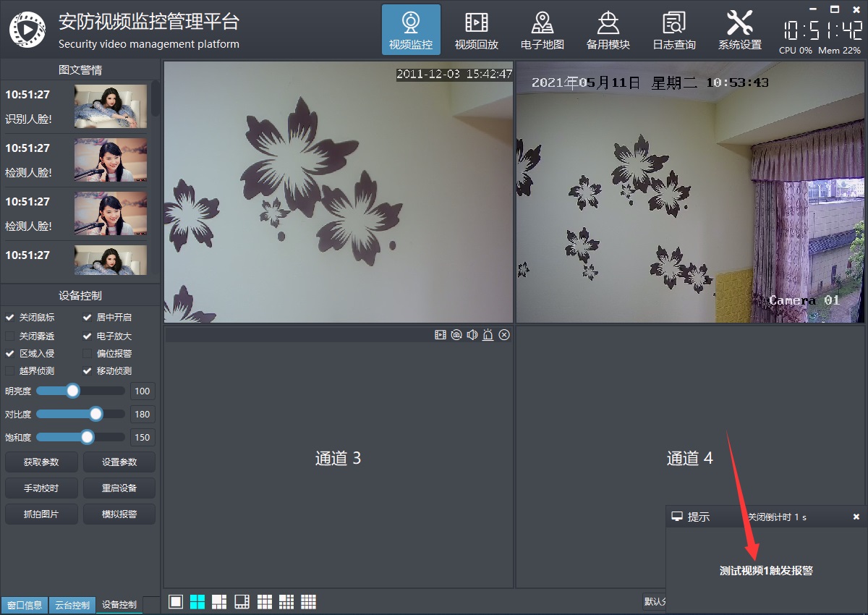The width and height of the screenshot is (868, 615).
Task: Click the snapshot camera icon in channel 3 toolbar
Action: [456, 334]
